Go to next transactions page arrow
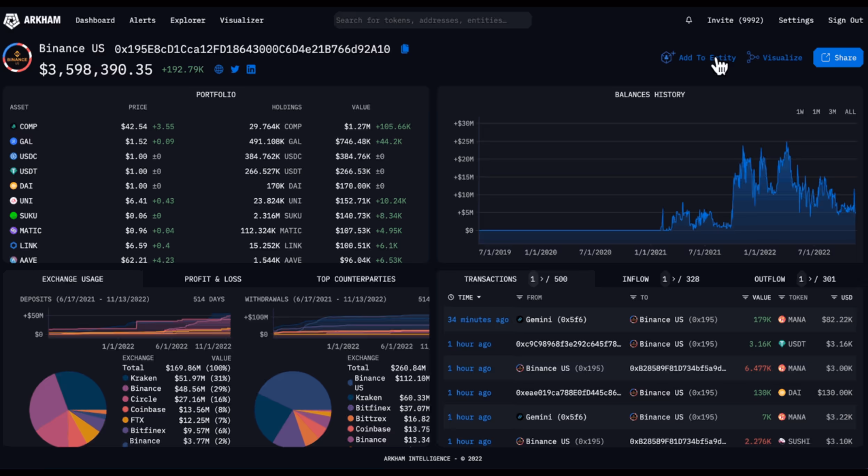868x476 pixels. 541,279
